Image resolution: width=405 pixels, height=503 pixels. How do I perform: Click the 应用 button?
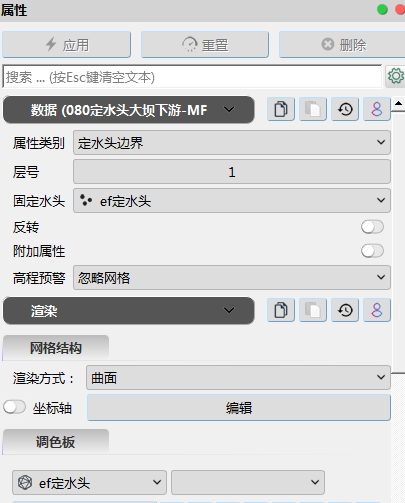[66, 45]
